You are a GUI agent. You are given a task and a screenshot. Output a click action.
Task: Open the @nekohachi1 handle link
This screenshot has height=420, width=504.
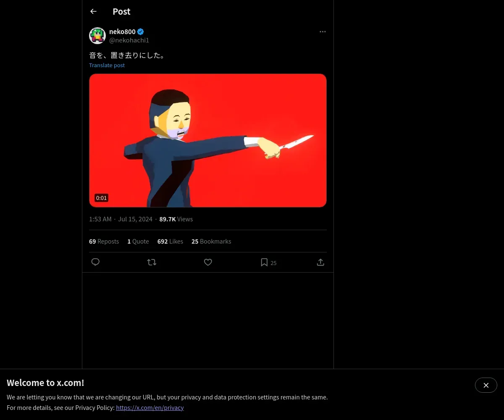[x=129, y=40]
